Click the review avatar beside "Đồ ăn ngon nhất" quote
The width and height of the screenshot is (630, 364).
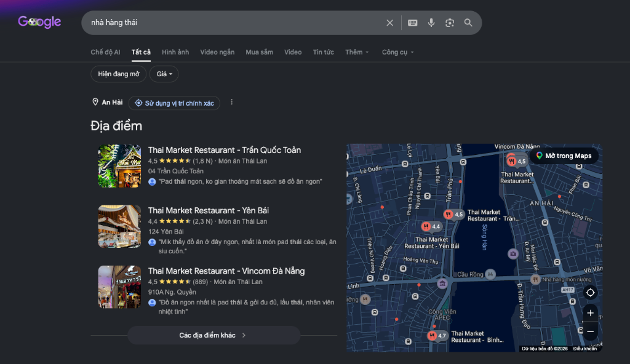coord(152,303)
